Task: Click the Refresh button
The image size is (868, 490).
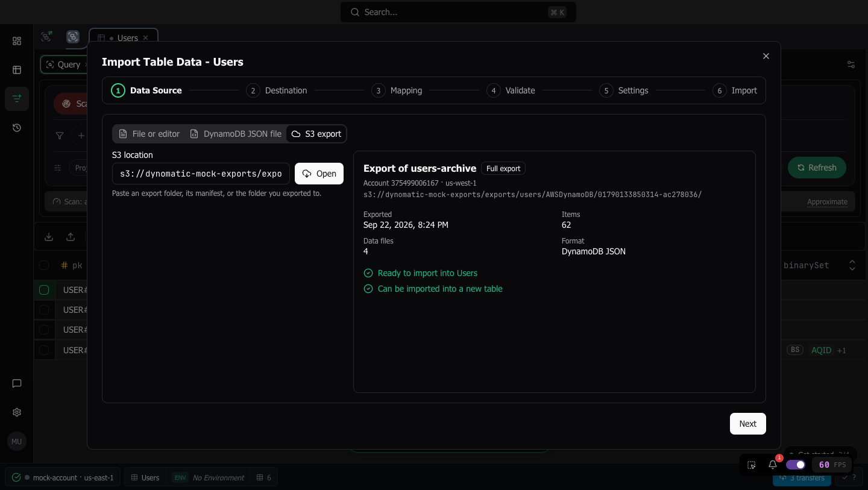Action: (817, 168)
